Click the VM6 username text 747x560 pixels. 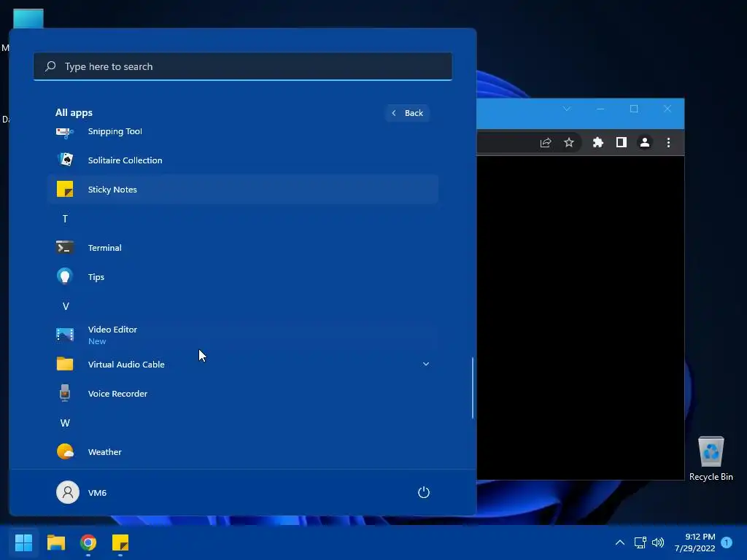pyautogui.click(x=97, y=492)
